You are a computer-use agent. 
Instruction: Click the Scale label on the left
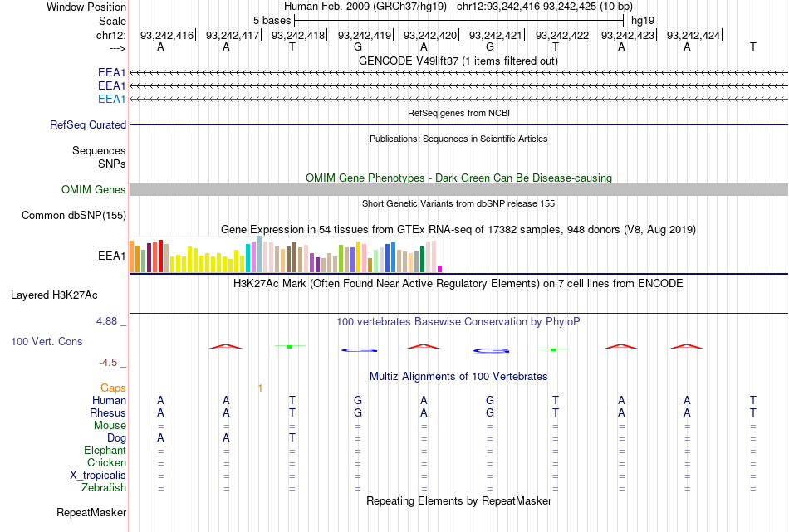(x=112, y=21)
